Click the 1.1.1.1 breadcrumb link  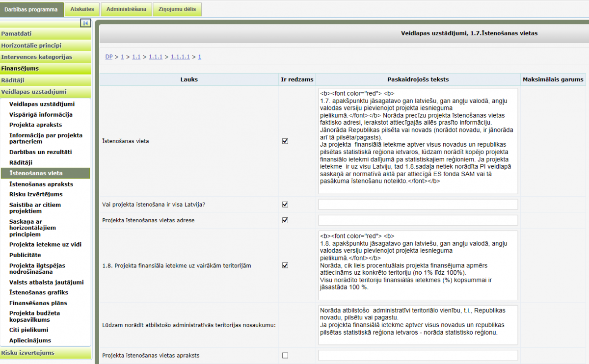point(180,57)
